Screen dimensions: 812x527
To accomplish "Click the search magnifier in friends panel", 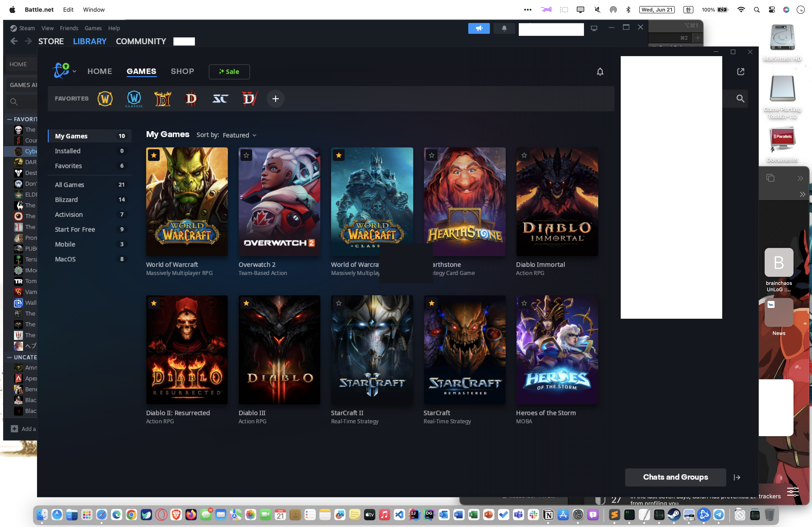I will point(740,99).
